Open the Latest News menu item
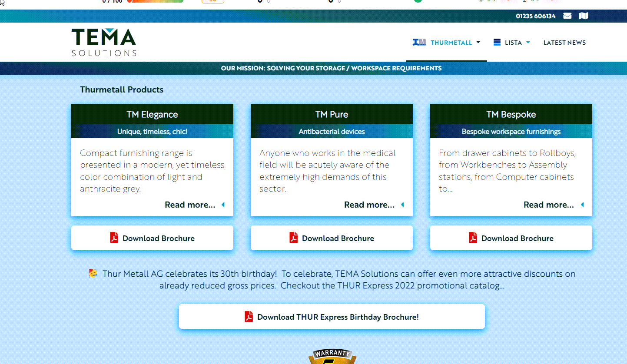The height and width of the screenshot is (364, 627). click(x=564, y=43)
